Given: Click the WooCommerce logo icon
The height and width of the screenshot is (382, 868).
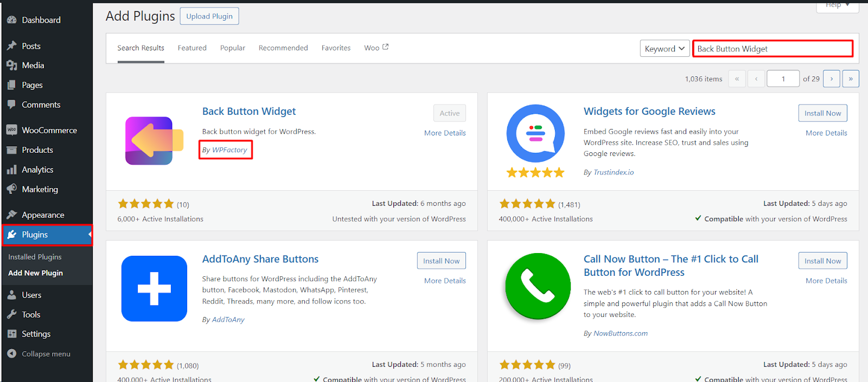Looking at the screenshot, I should point(11,130).
